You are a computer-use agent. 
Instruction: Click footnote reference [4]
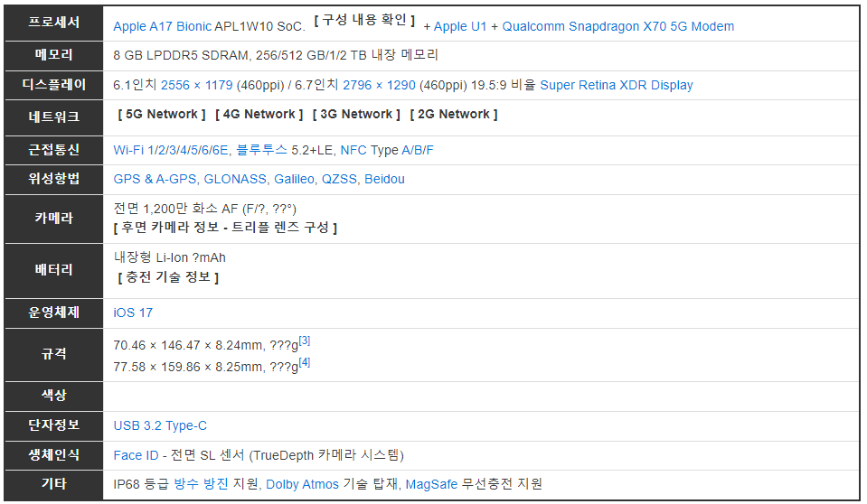305,362
